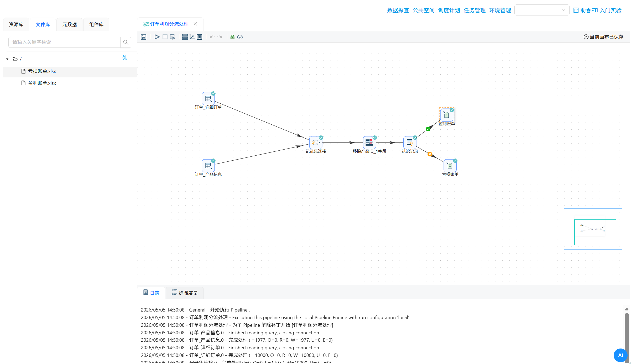Screen dimensions: 631x364
Task: Open the 助睿ETL入门实验 link
Action: [600, 10]
